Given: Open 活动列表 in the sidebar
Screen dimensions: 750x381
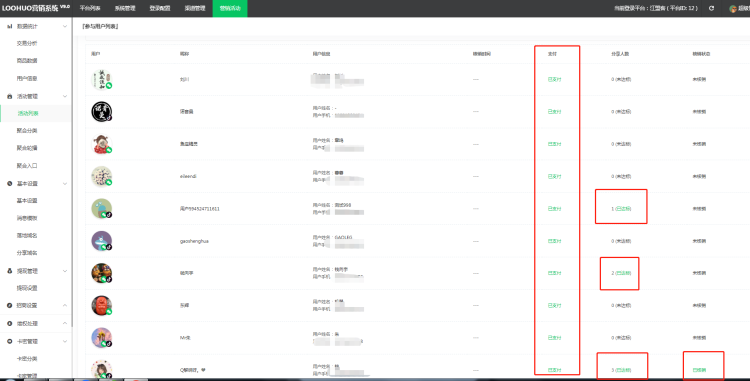Looking at the screenshot, I should click(x=28, y=113).
